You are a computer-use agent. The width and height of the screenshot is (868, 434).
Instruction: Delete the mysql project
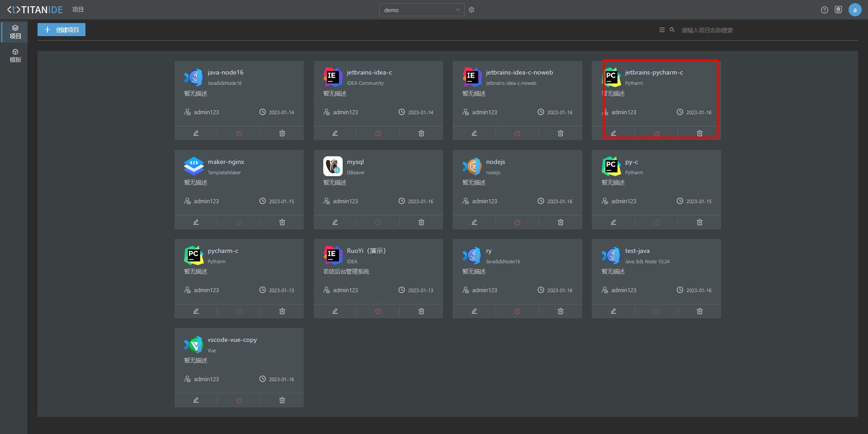(421, 222)
